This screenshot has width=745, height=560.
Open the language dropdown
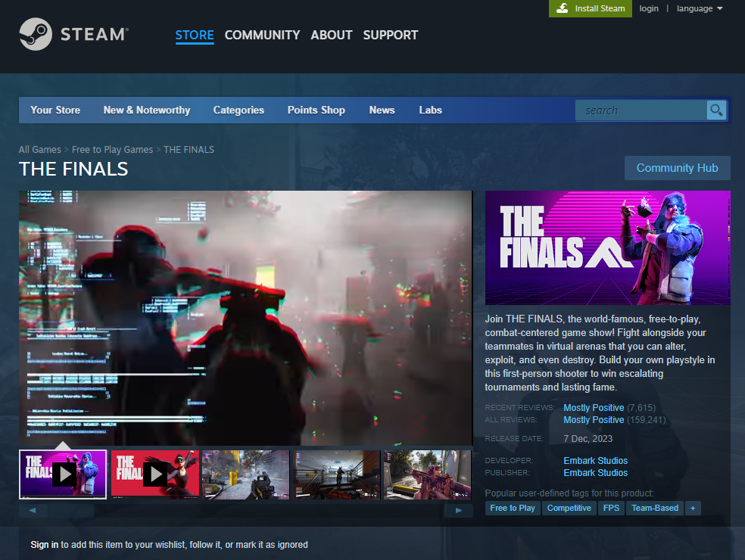tap(699, 8)
